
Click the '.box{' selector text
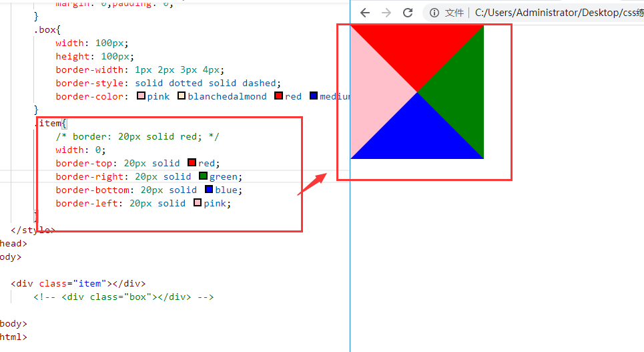(x=47, y=29)
